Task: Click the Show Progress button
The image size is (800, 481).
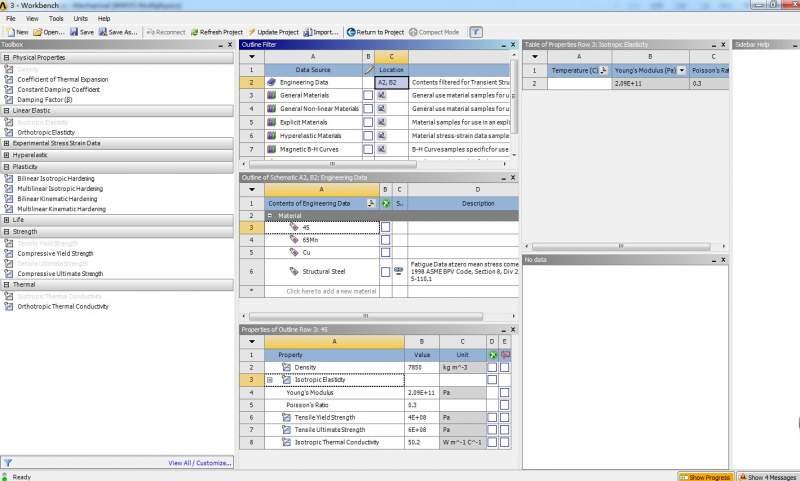Action: point(705,477)
